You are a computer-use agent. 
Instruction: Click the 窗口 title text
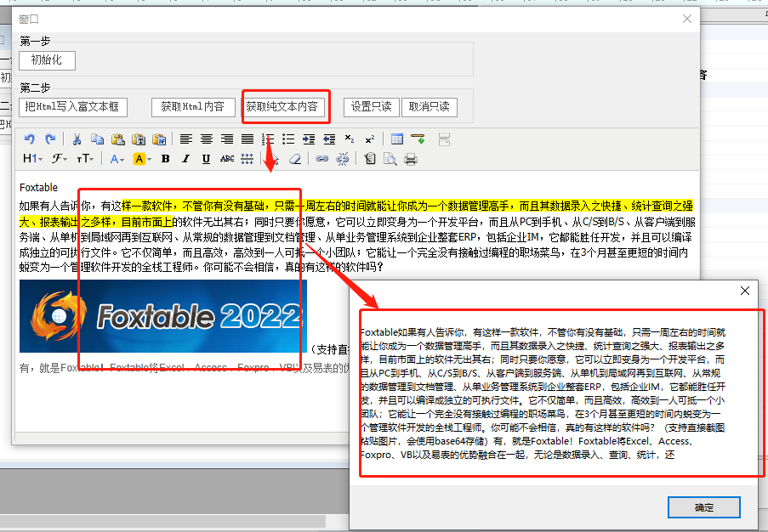29,19
